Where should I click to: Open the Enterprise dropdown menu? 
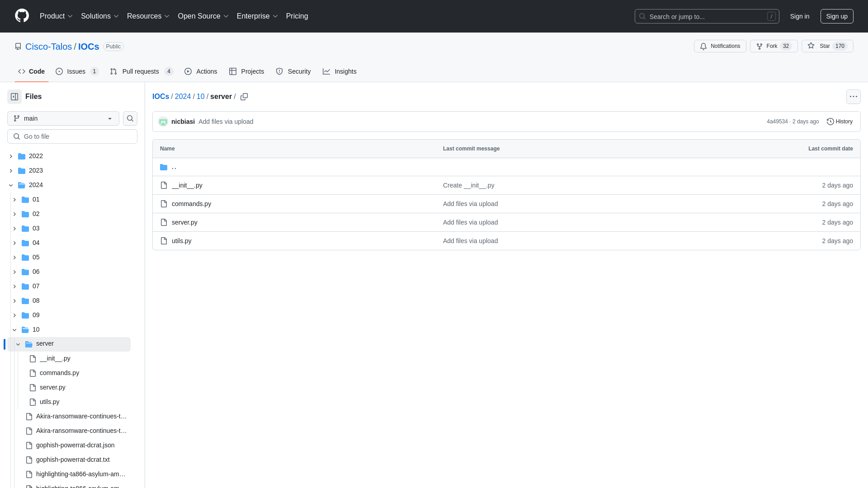coord(257,16)
